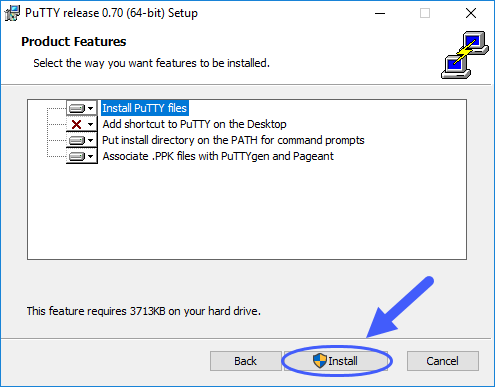Click the PuTTY setup icon in title bar
The width and height of the screenshot is (495, 387).
pyautogui.click(x=12, y=13)
